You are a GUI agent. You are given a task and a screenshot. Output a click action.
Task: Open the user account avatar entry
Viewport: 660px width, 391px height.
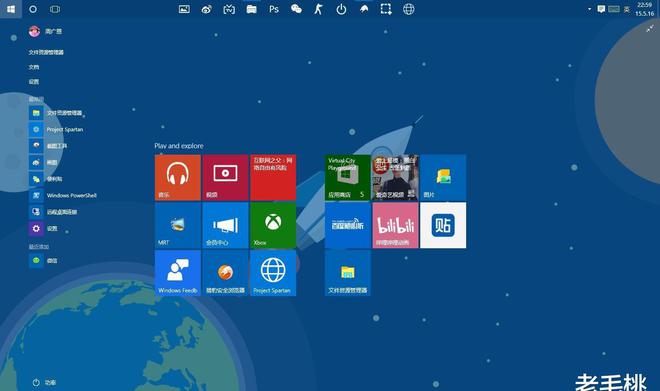[45, 31]
